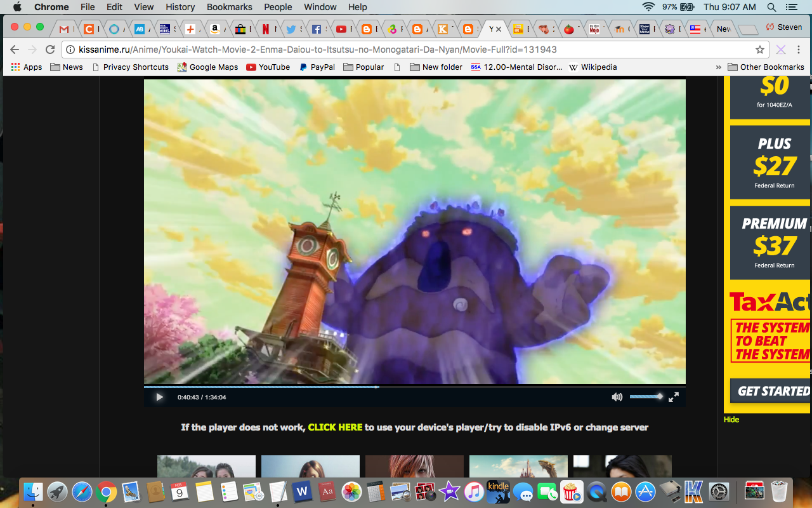The image size is (812, 508).
Task: Go forward with the browser forward arrow
Action: 33,50
